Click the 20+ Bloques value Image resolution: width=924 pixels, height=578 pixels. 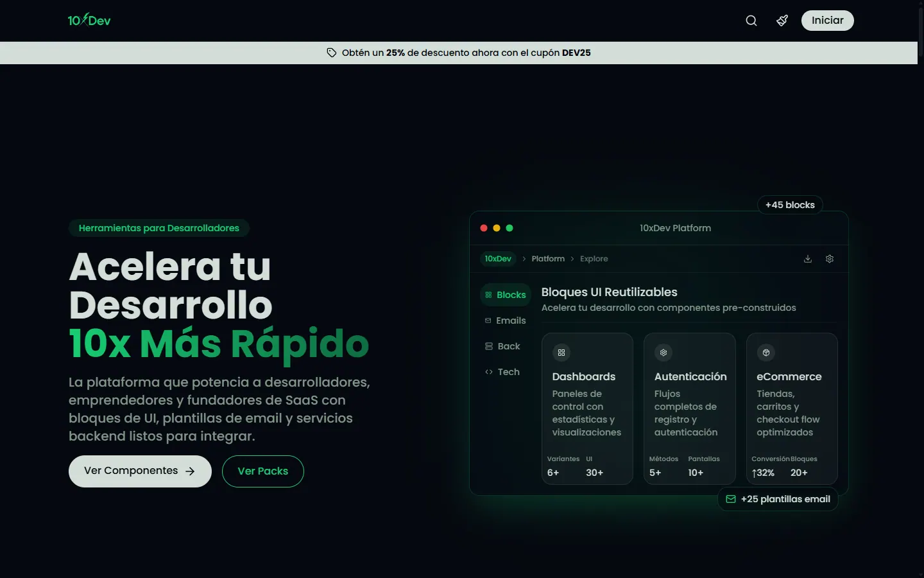coord(799,473)
